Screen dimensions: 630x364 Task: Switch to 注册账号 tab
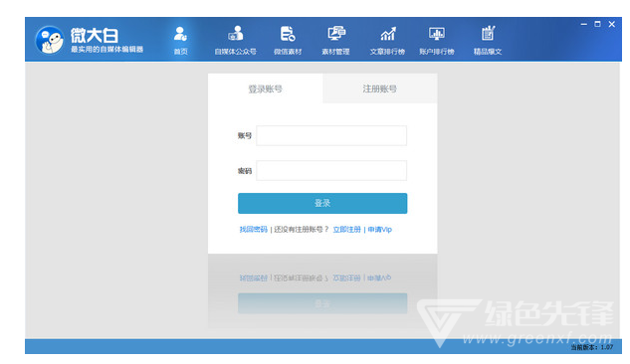coord(379,89)
